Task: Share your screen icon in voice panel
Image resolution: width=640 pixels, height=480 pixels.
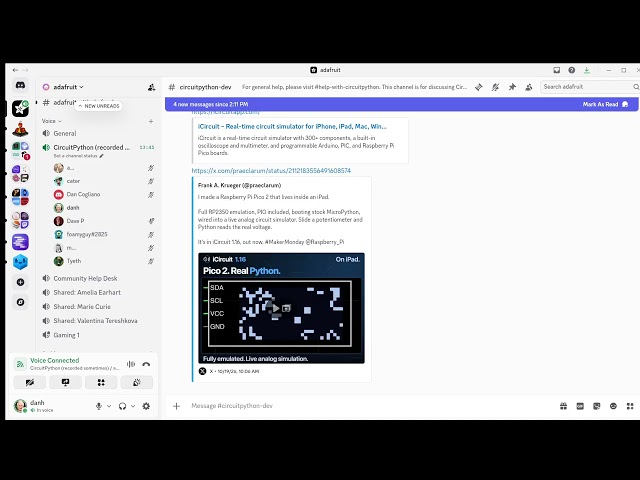Action: point(65,382)
